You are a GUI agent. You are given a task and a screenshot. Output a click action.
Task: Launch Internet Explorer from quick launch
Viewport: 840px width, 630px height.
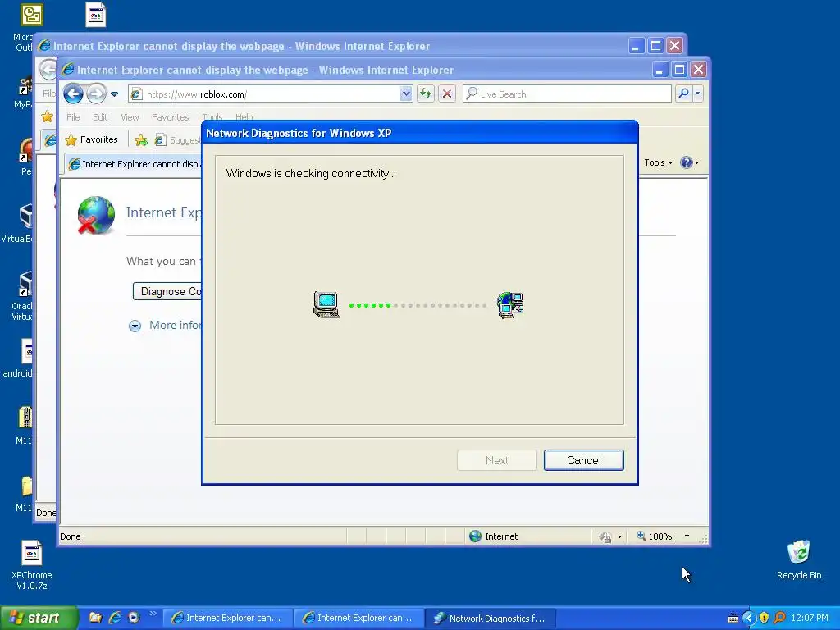coord(115,618)
